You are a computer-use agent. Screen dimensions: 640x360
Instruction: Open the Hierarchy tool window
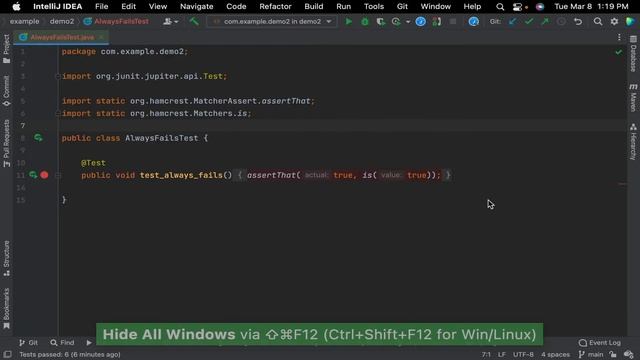(633, 142)
